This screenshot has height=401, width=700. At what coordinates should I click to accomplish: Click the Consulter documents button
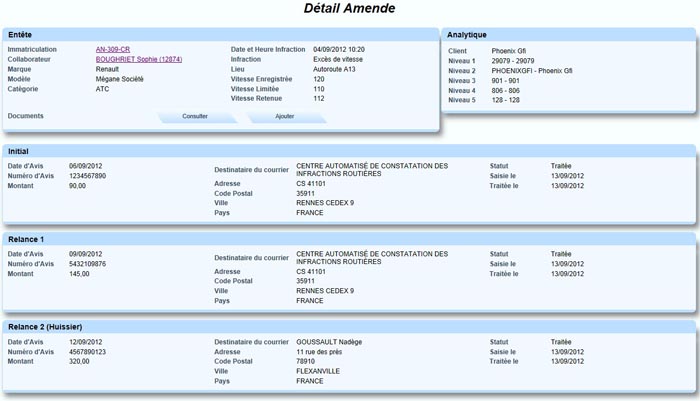(195, 117)
